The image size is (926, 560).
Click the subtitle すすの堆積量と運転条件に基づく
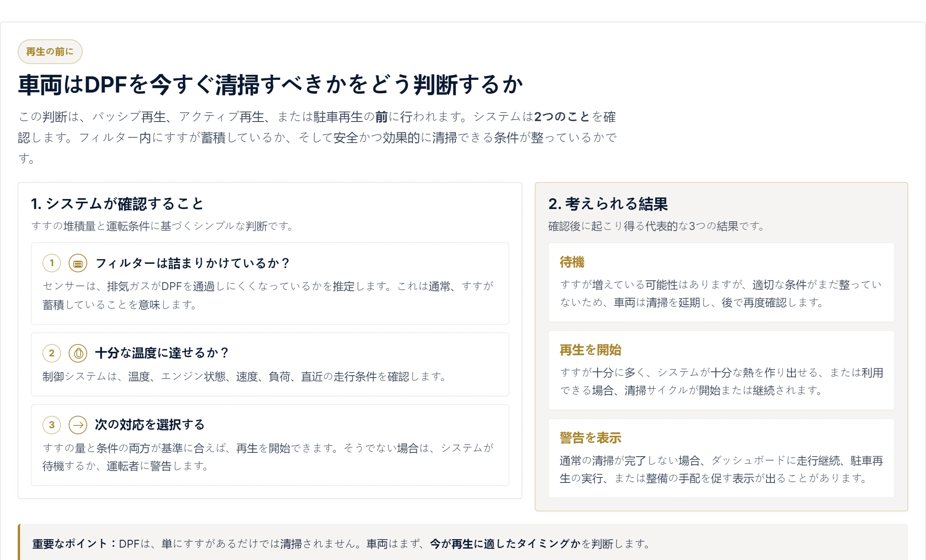[162, 226]
